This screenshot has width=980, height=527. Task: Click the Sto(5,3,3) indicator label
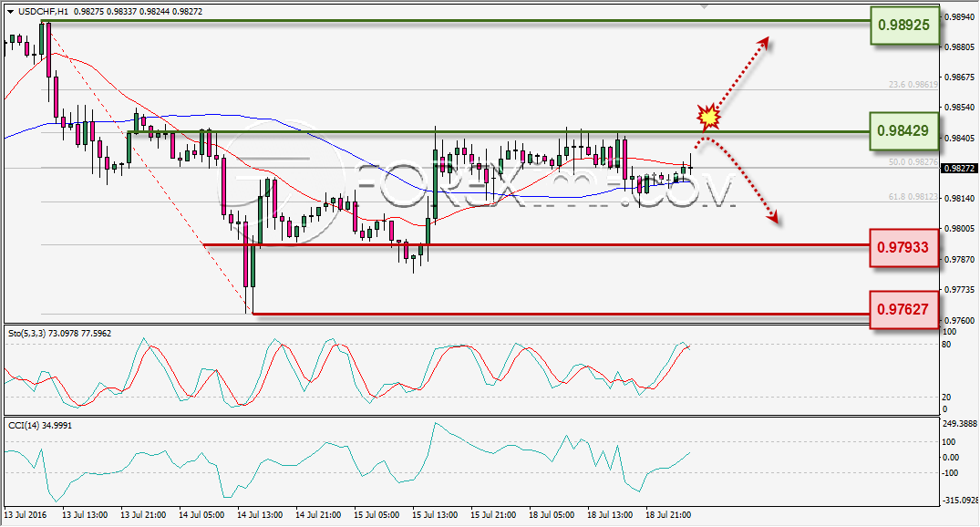26,334
